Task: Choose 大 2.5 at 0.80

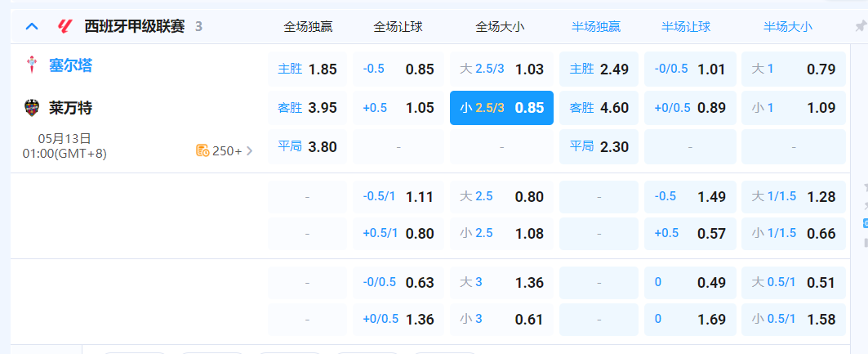Action: (x=501, y=197)
